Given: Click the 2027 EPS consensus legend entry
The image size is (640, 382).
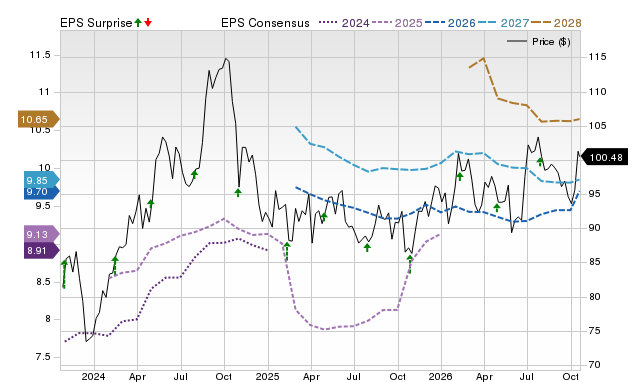Looking at the screenshot, I should pyautogui.click(x=503, y=23).
